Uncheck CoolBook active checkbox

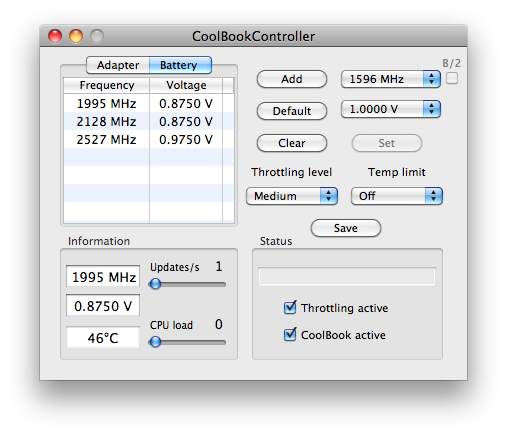[x=290, y=335]
